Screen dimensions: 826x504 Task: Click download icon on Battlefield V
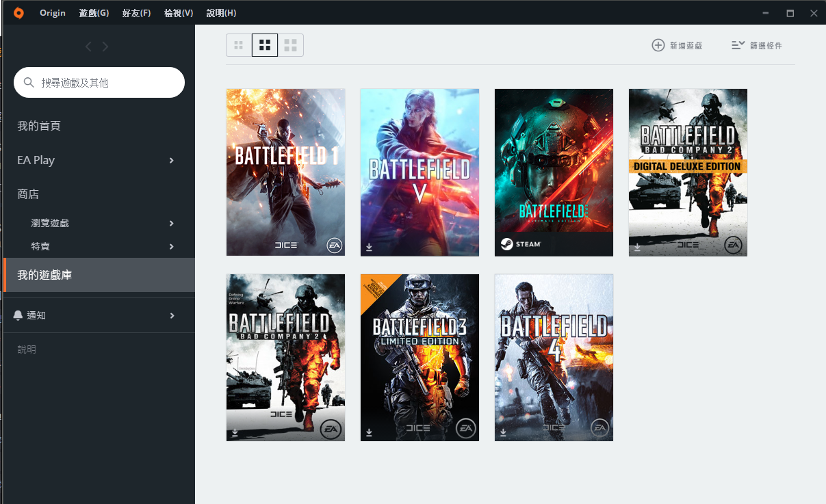coord(370,247)
